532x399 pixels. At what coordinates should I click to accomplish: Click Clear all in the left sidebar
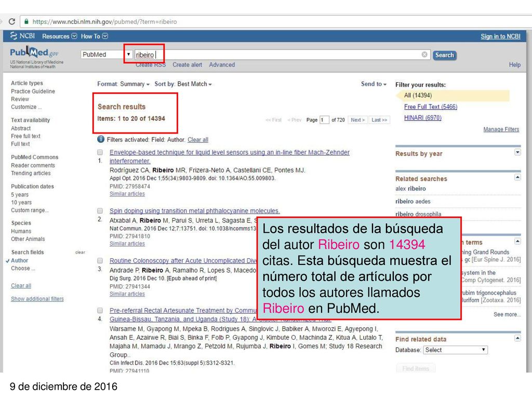(21, 285)
